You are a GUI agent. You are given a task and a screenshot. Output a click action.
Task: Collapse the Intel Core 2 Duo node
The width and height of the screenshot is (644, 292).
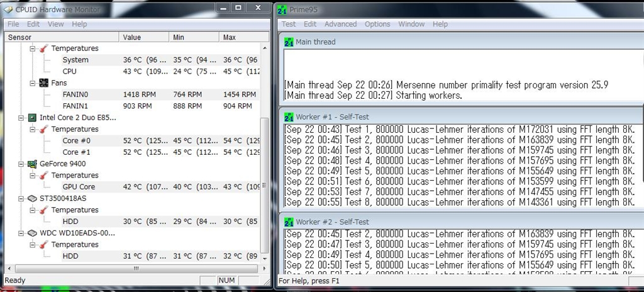point(21,118)
